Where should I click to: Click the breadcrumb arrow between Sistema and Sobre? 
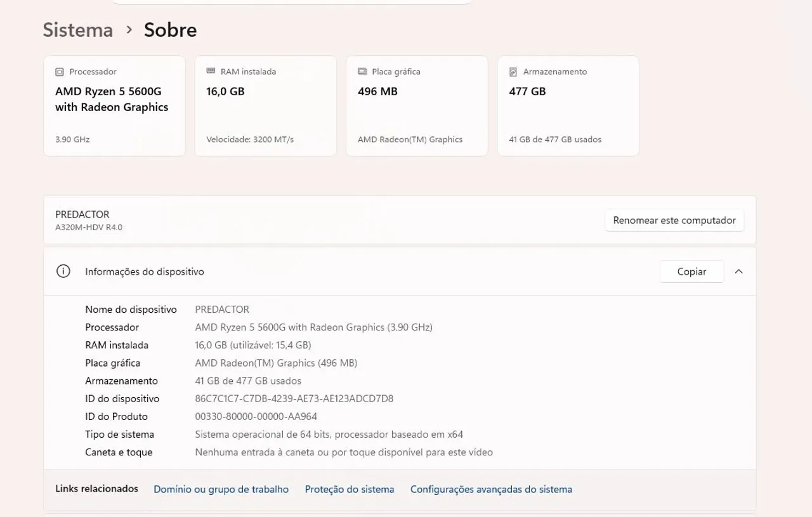pyautogui.click(x=129, y=30)
